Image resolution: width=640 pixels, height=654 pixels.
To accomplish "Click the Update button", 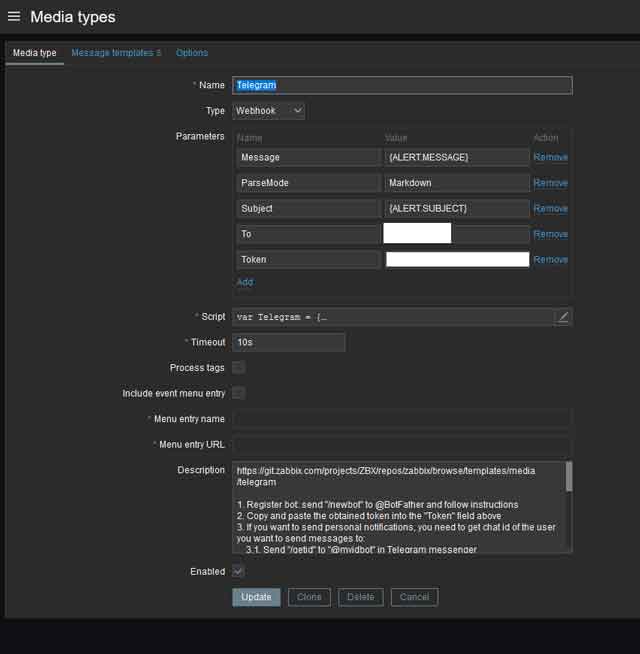I will [256, 597].
